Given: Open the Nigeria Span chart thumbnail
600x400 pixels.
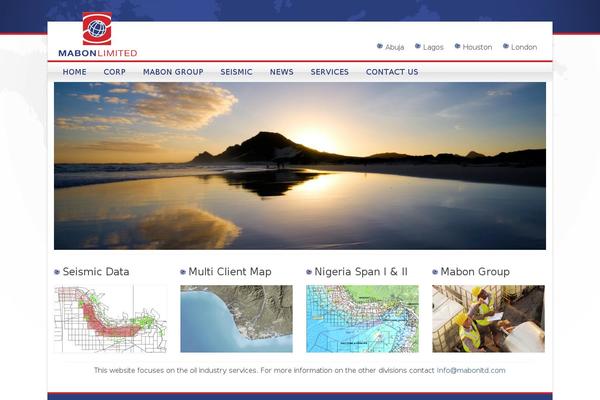Looking at the screenshot, I should [x=362, y=319].
